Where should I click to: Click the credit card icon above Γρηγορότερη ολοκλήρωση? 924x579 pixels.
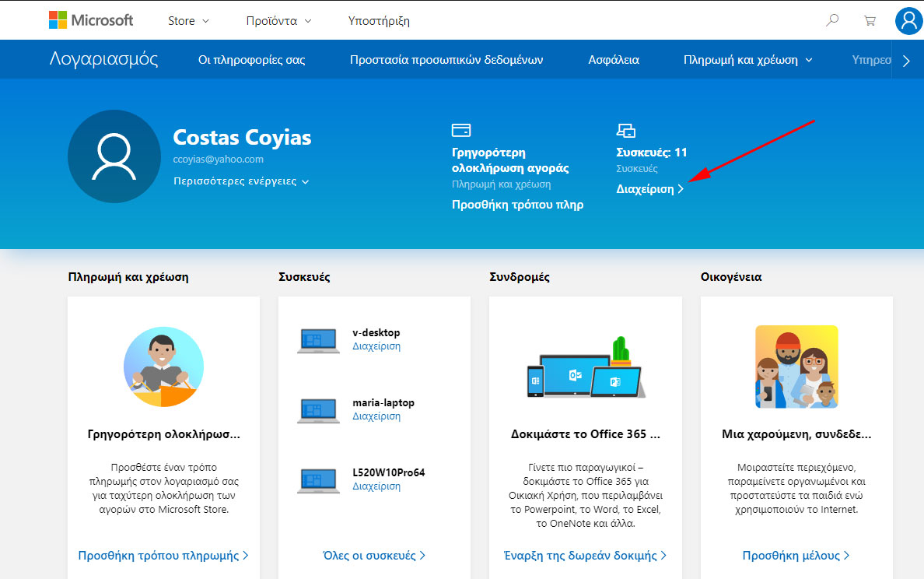460,130
